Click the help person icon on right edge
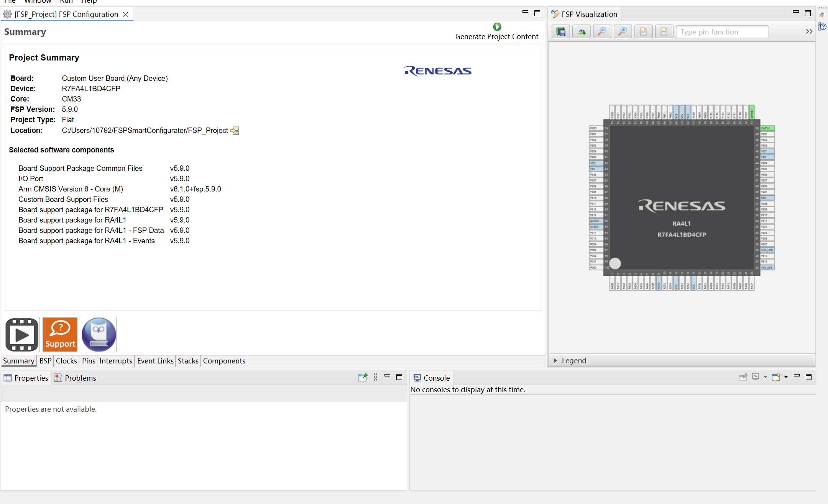 coord(822,26)
